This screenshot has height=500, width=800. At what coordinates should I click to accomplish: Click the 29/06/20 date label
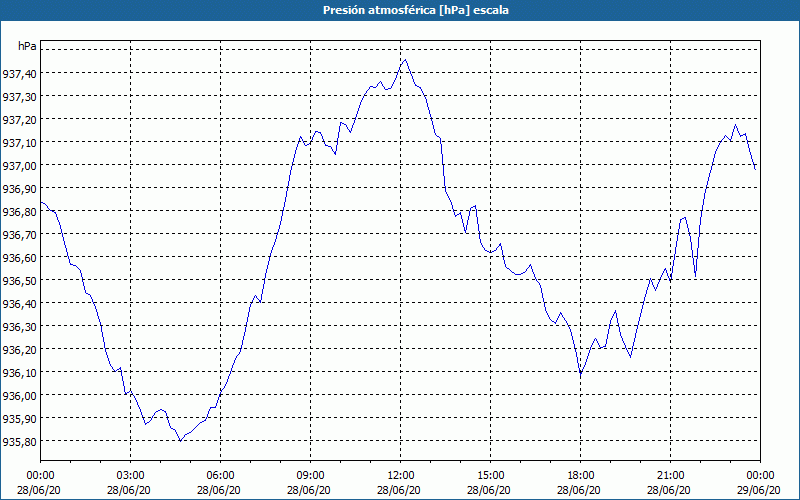coord(760,490)
